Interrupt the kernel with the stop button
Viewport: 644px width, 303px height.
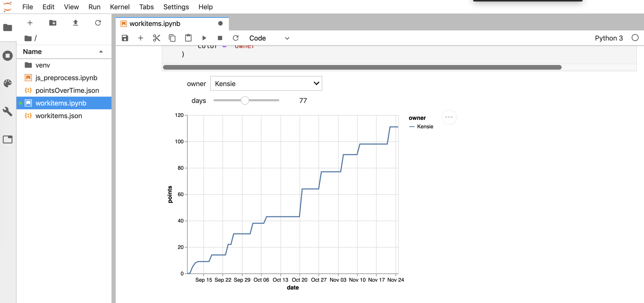coord(220,38)
